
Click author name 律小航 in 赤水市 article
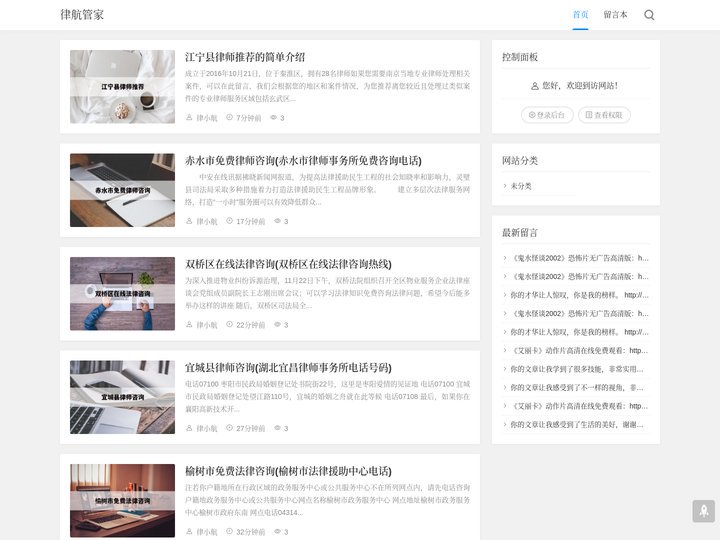coord(207,221)
